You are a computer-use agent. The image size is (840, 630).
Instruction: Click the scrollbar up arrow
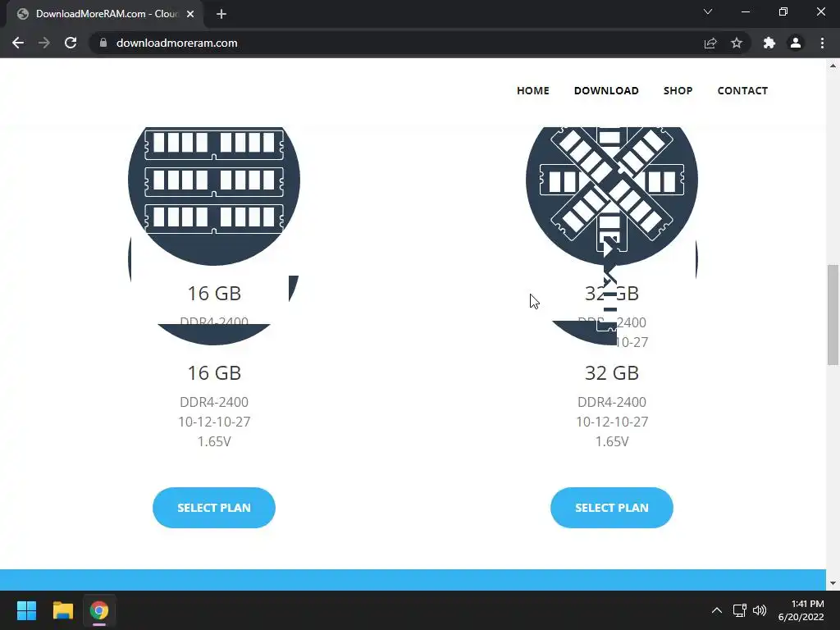point(833,66)
